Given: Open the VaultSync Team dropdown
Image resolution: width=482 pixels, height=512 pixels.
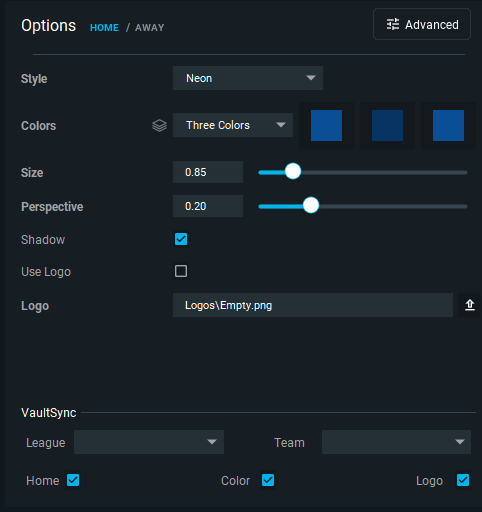Looking at the screenshot, I should [x=396, y=442].
